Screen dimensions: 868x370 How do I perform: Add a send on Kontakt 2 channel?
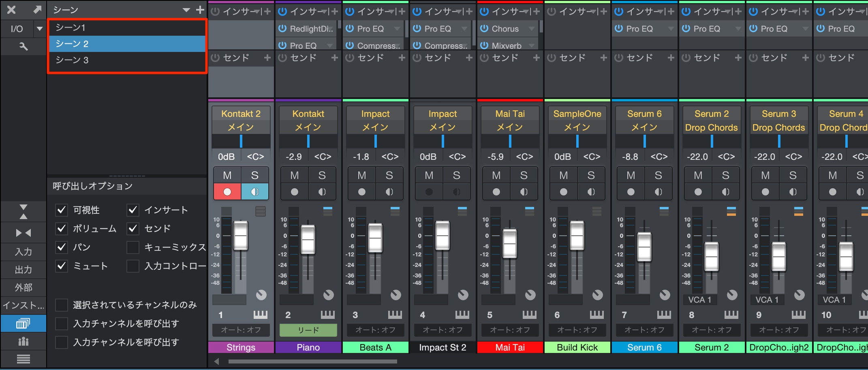(x=267, y=58)
